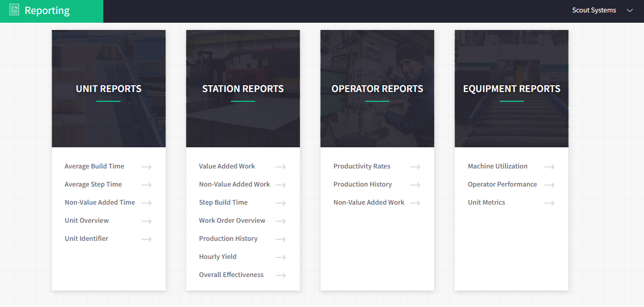Expand the Scout Systems account chevron
This screenshot has height=307, width=644.
point(630,10)
